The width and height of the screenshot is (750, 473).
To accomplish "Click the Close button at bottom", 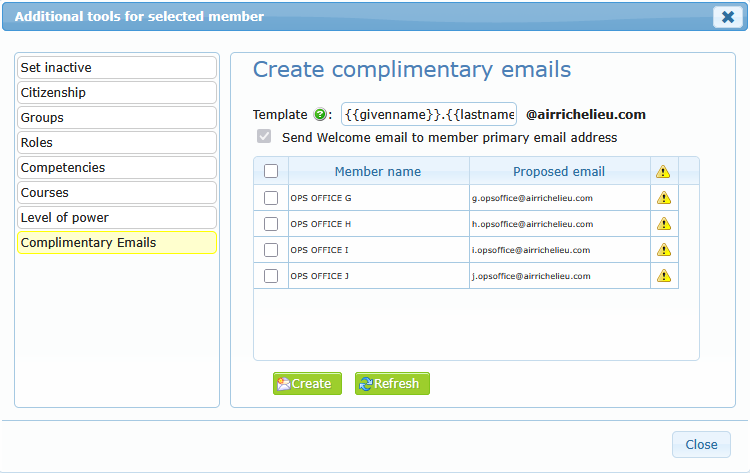I will [x=701, y=445].
